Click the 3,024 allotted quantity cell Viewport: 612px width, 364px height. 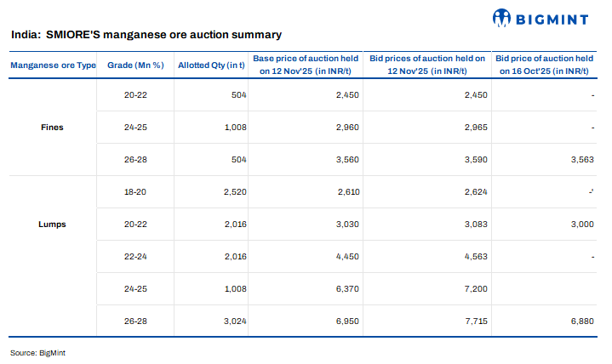click(232, 321)
